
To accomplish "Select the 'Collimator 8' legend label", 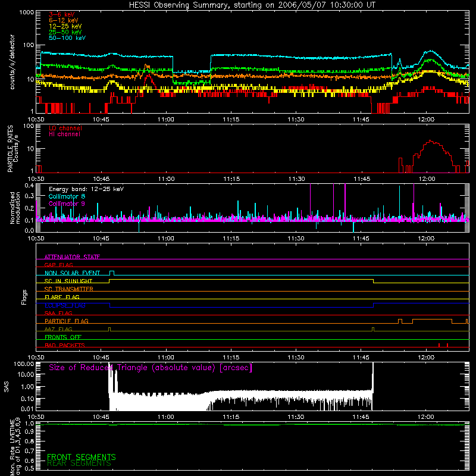I will click(x=67, y=196).
